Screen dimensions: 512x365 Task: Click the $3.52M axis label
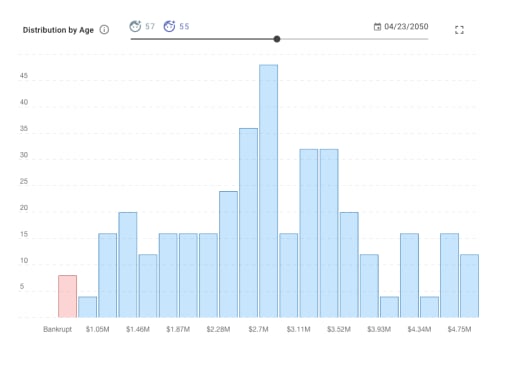pos(339,329)
